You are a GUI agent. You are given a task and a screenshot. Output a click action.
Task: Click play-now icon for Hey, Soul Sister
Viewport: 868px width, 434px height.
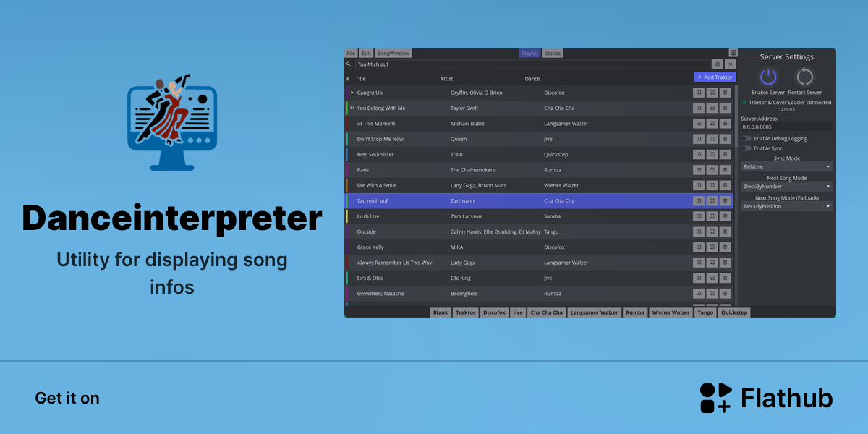699,154
